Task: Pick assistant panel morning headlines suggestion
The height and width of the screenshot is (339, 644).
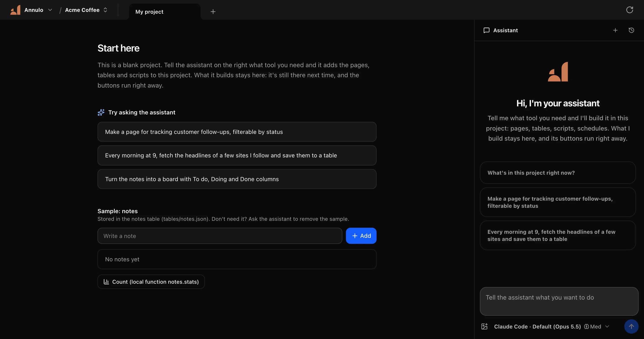Action: click(x=557, y=236)
